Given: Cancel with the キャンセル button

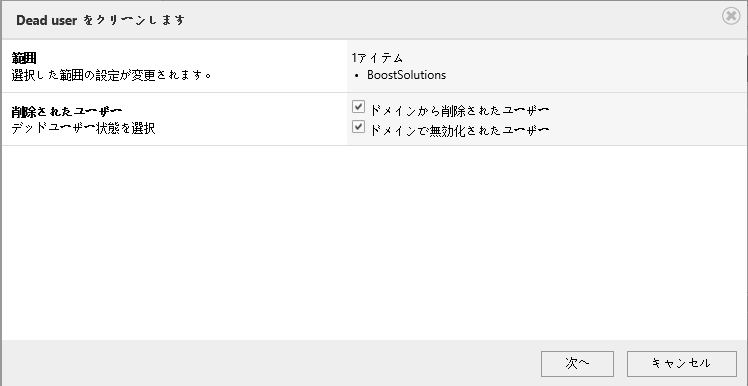Looking at the screenshot, I should pyautogui.click(x=681, y=364).
